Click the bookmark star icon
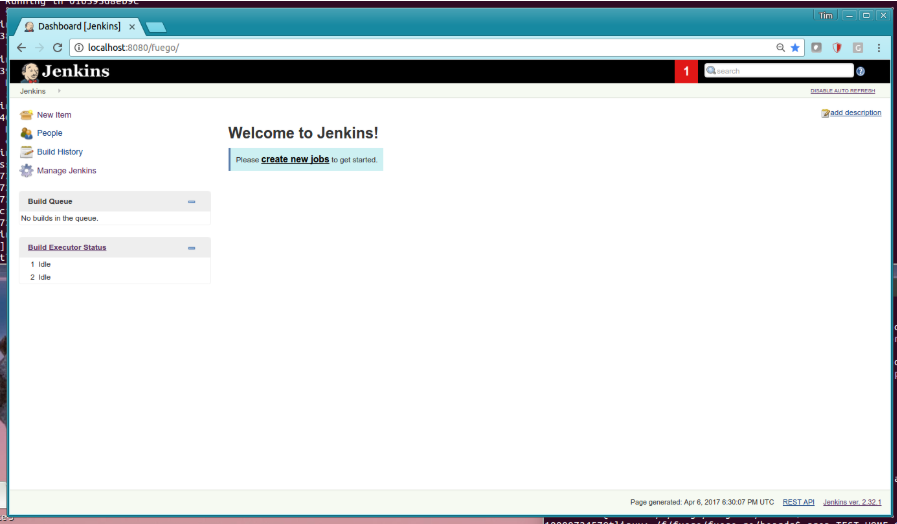 tap(795, 47)
